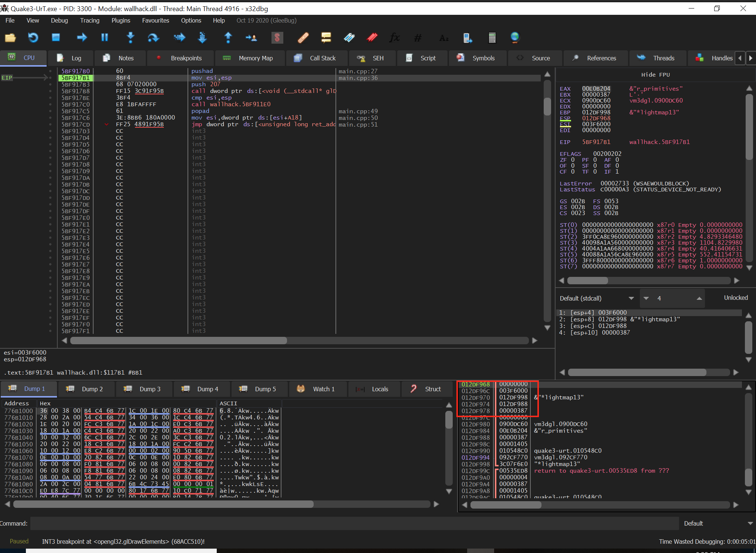Toggle the PF flag value
Screen dimensions: 756x553
(595, 160)
